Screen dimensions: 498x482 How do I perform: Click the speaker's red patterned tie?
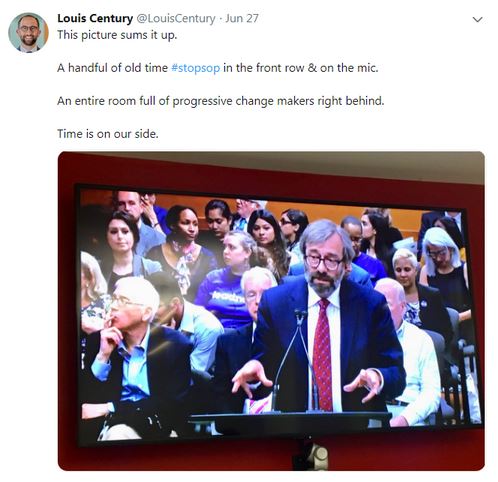(x=322, y=353)
